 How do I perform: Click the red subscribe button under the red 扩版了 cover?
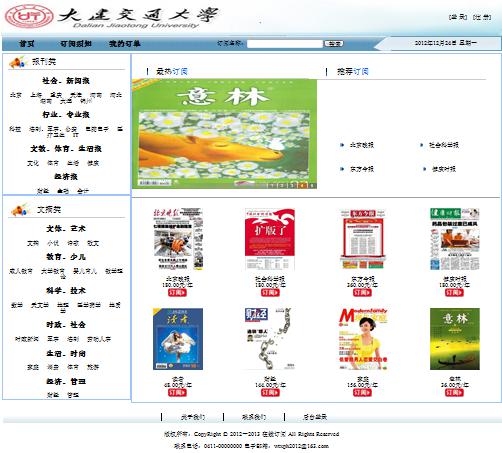270,293
